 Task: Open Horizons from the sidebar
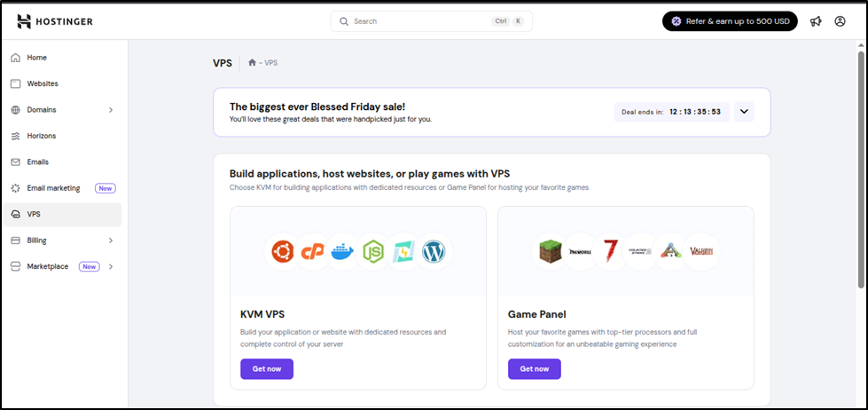[x=42, y=136]
